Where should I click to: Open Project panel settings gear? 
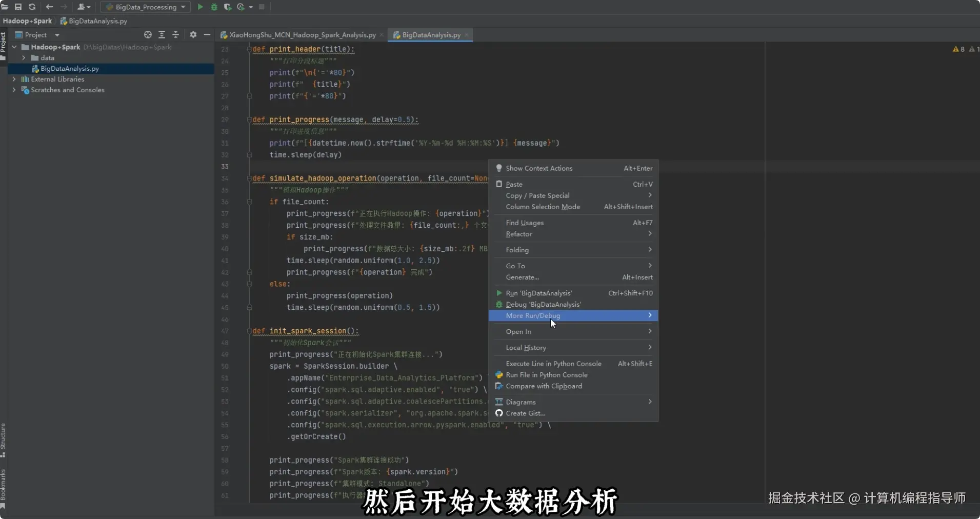tap(193, 34)
